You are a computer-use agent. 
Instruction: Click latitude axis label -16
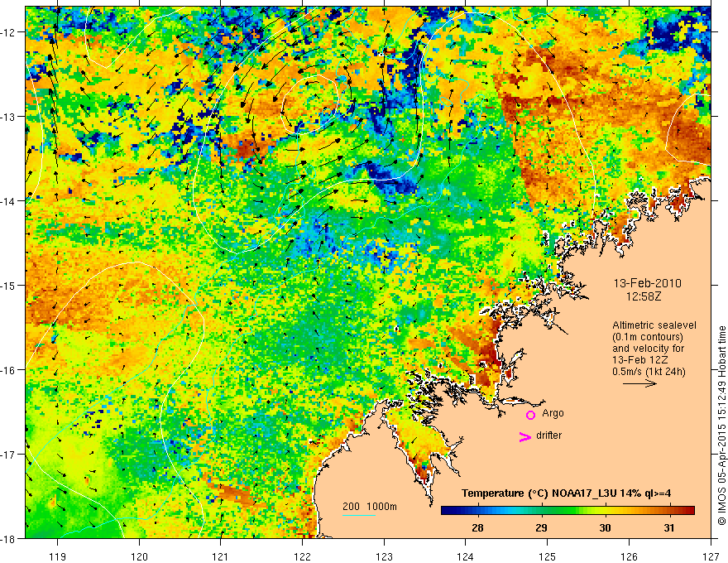[x=9, y=370]
